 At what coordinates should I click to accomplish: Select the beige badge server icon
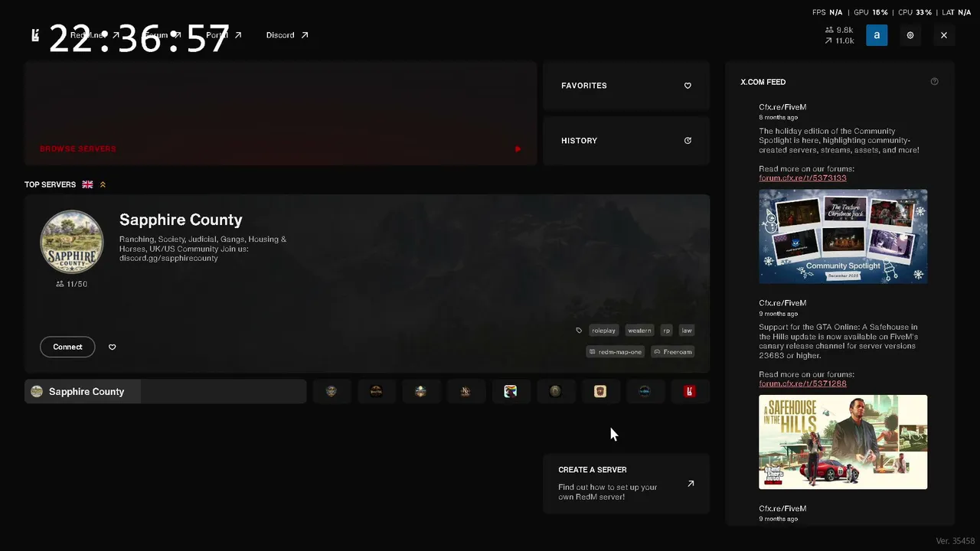click(x=600, y=392)
